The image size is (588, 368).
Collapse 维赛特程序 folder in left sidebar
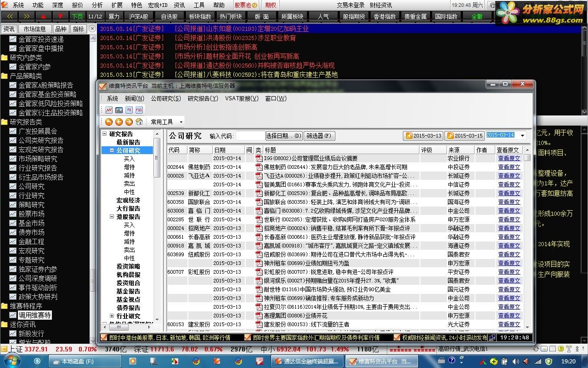pos(4,306)
